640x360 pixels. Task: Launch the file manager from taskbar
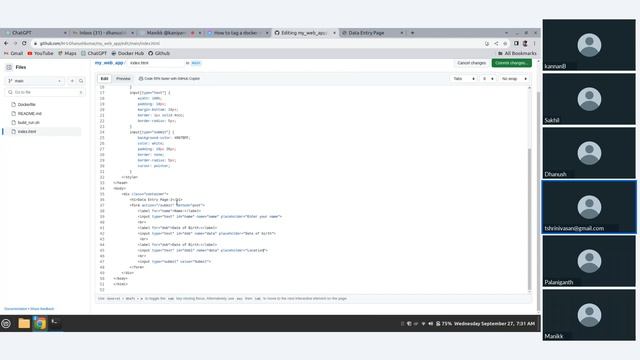tap(24, 324)
